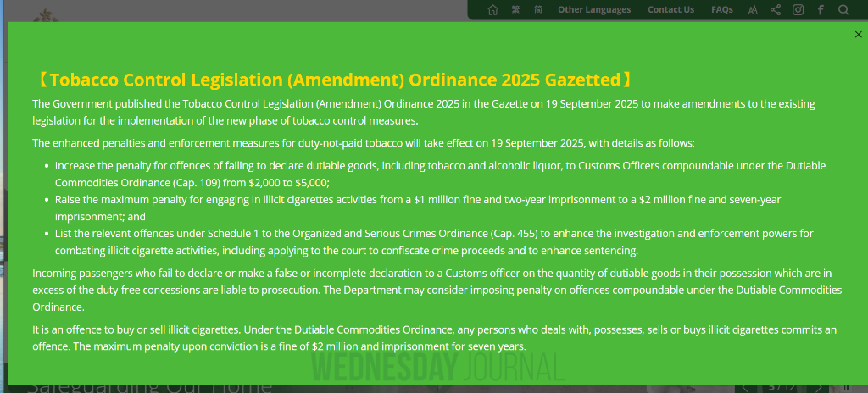Go to Contact Us page
The height and width of the screenshot is (393, 868).
click(670, 10)
